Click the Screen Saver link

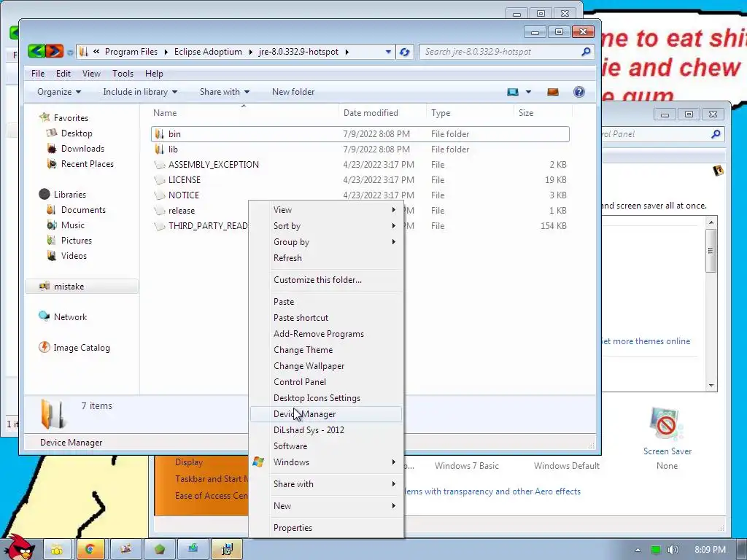point(667,451)
